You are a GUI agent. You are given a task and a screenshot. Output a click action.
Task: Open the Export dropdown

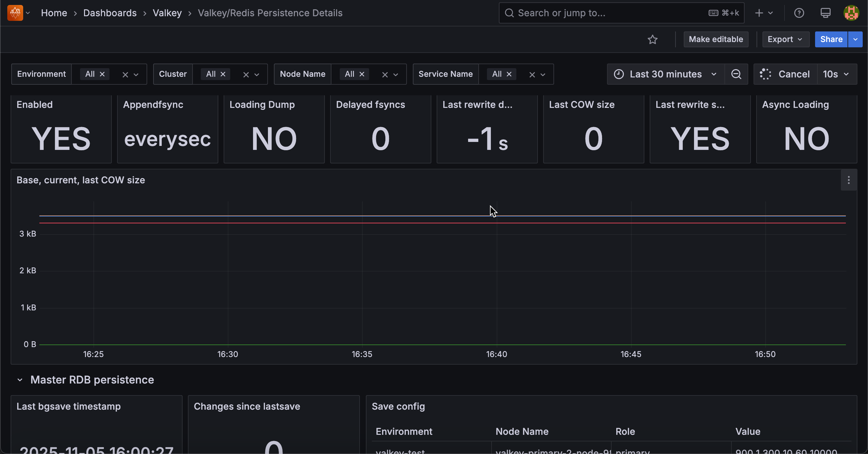click(x=785, y=39)
